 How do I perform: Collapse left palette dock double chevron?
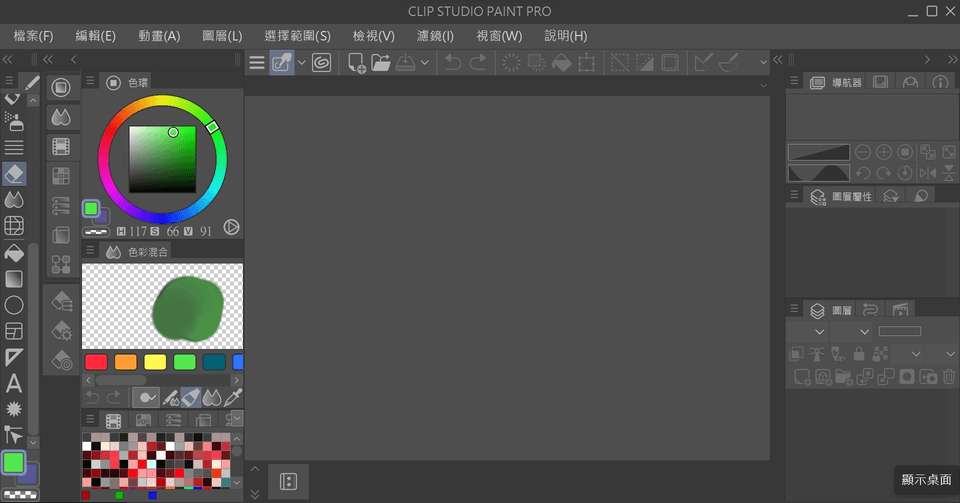[8, 59]
